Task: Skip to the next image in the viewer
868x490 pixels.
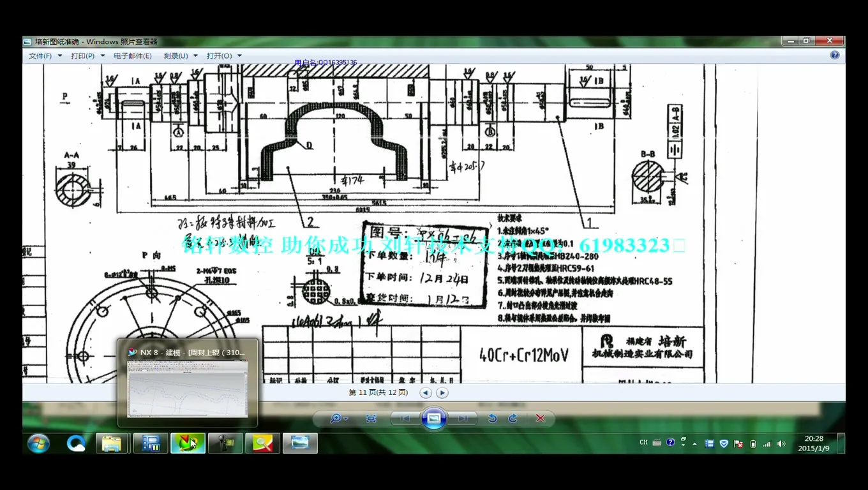Action: (463, 419)
